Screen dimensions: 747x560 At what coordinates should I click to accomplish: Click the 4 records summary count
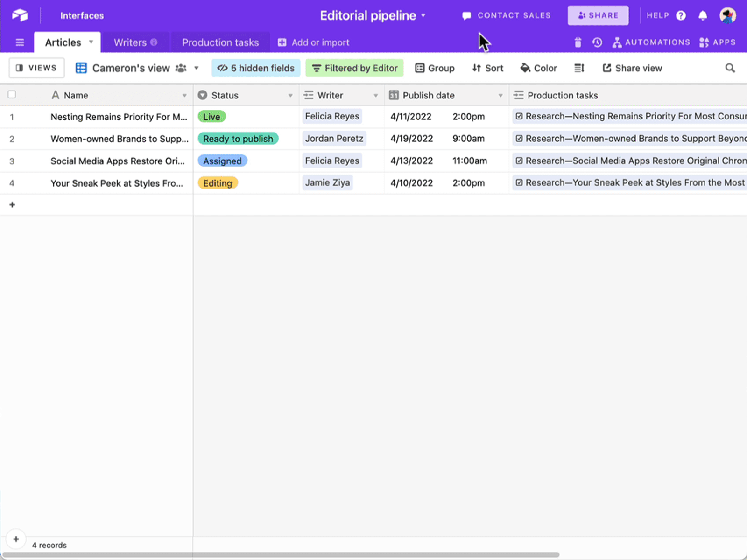tap(49, 545)
